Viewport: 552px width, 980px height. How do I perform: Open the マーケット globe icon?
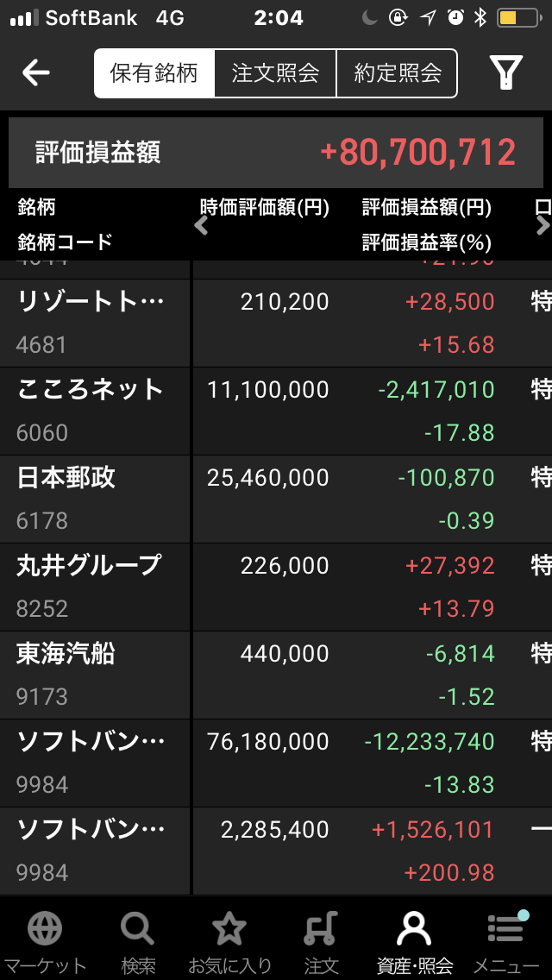tap(44, 929)
